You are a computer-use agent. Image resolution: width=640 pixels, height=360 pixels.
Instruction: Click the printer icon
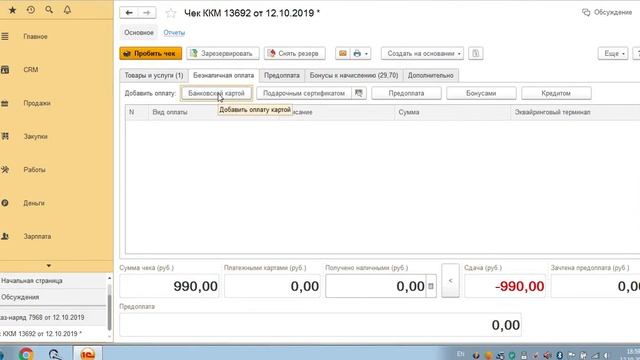357,53
